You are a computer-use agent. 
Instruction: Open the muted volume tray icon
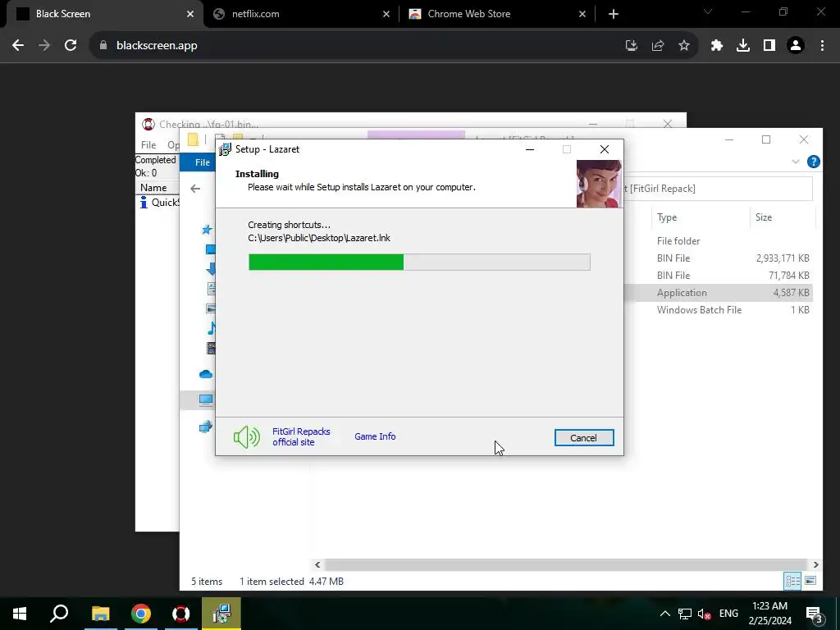705,614
